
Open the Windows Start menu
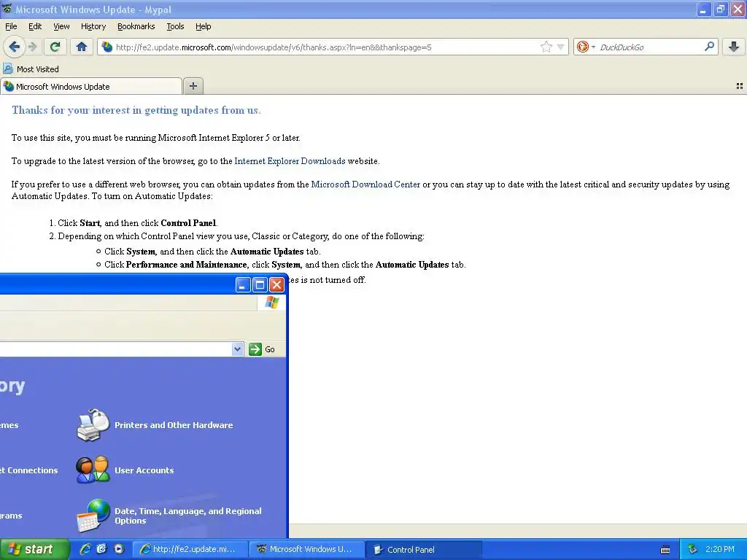tap(34, 549)
